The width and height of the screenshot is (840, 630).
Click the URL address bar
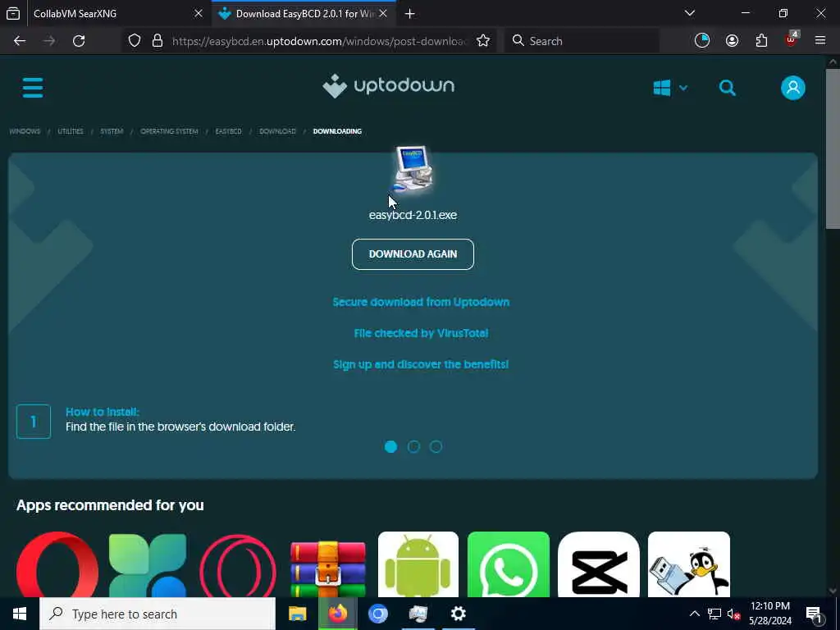point(320,41)
